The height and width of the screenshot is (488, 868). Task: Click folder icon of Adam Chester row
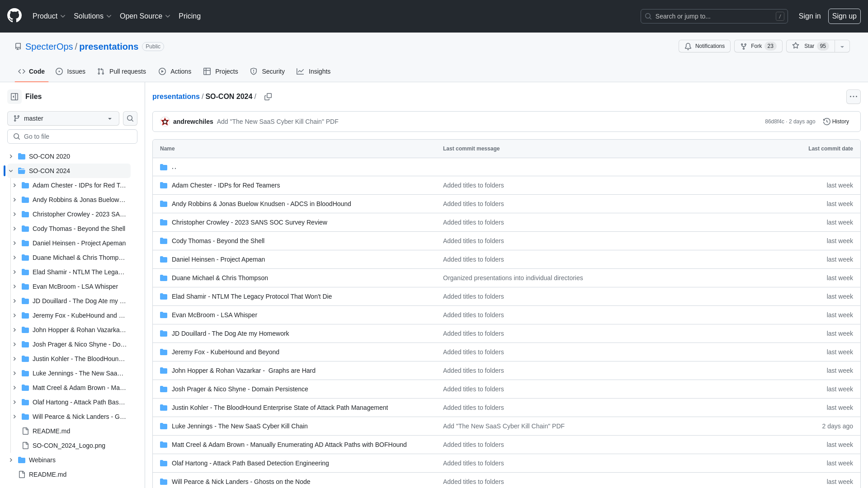(164, 185)
